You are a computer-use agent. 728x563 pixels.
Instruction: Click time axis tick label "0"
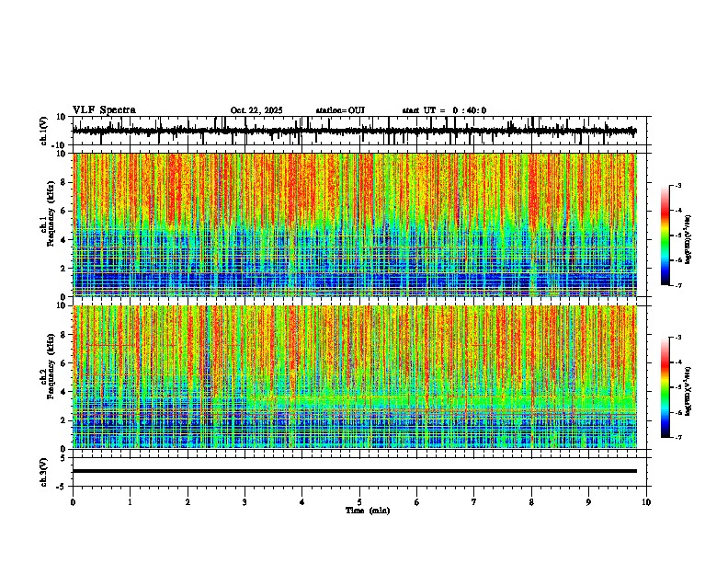pyautogui.click(x=73, y=502)
